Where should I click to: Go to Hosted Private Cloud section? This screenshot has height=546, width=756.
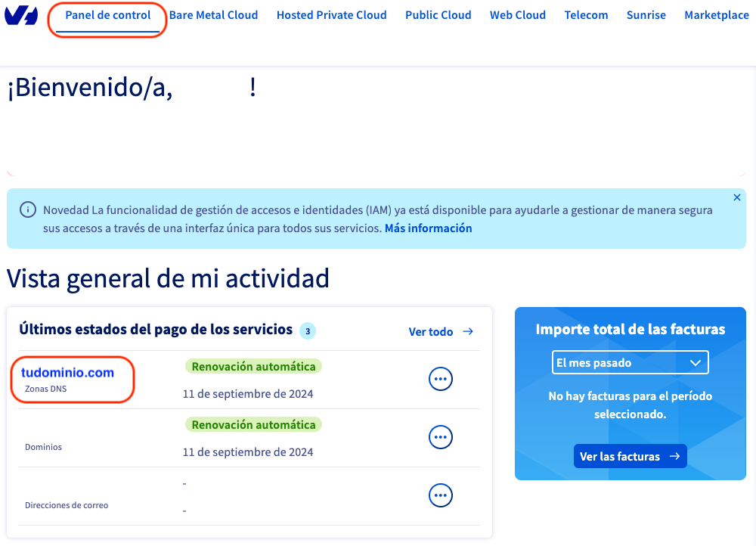331,15
